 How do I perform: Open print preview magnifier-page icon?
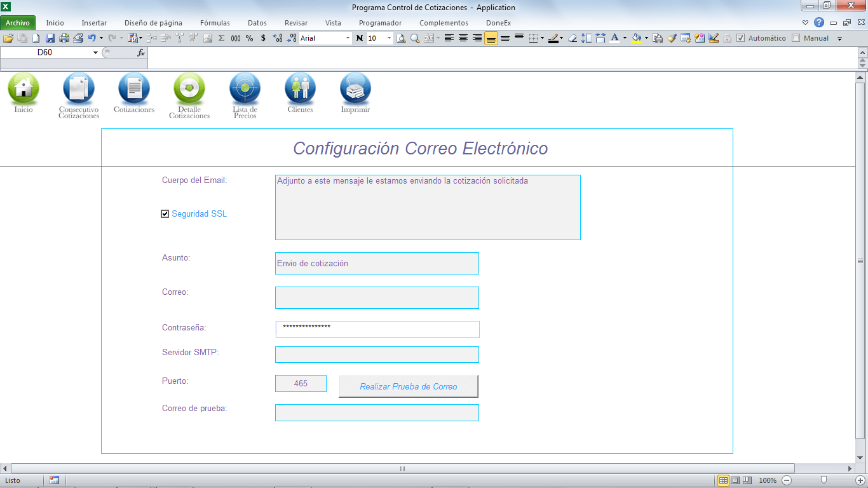401,38
